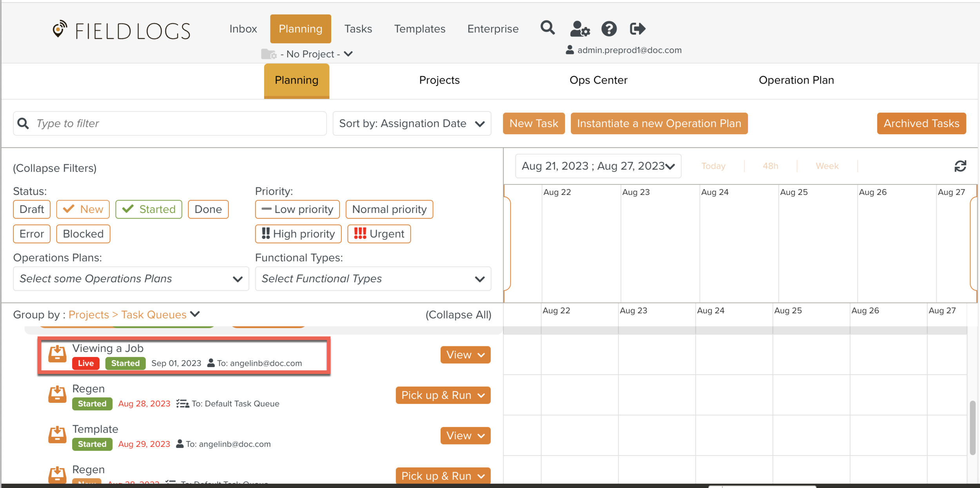Switch to the Ops Center tab

click(598, 80)
